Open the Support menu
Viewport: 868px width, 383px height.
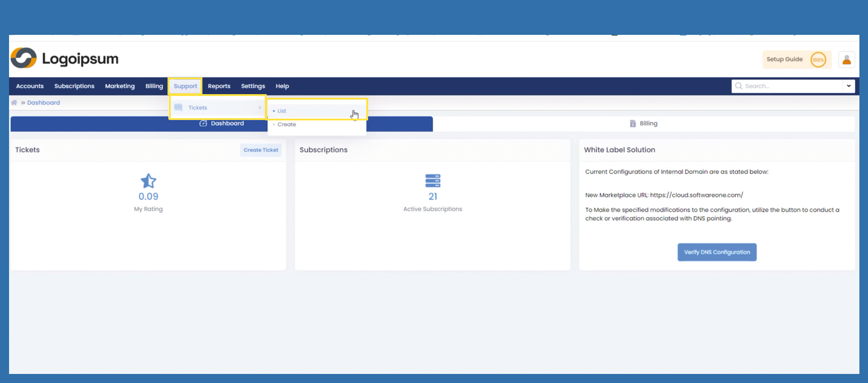[x=185, y=86]
